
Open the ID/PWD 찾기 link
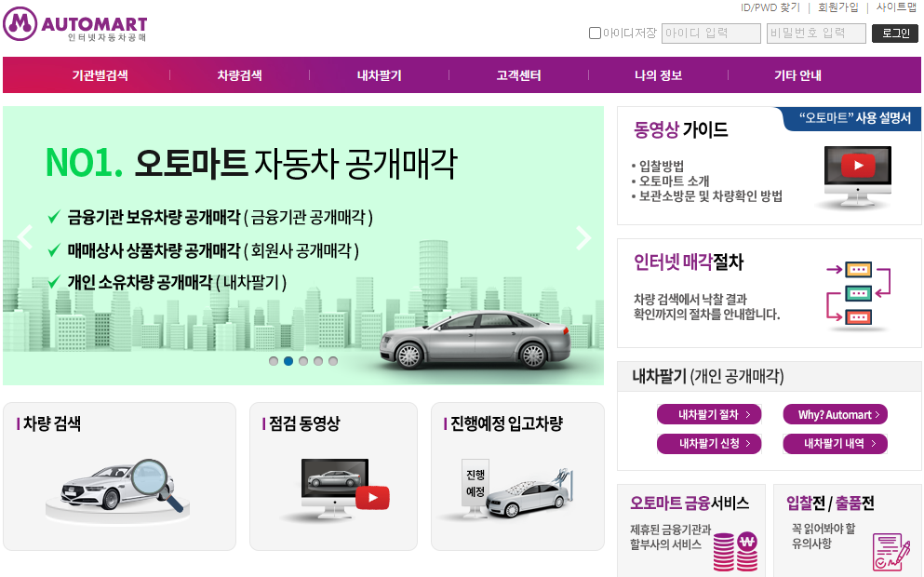pos(770,7)
